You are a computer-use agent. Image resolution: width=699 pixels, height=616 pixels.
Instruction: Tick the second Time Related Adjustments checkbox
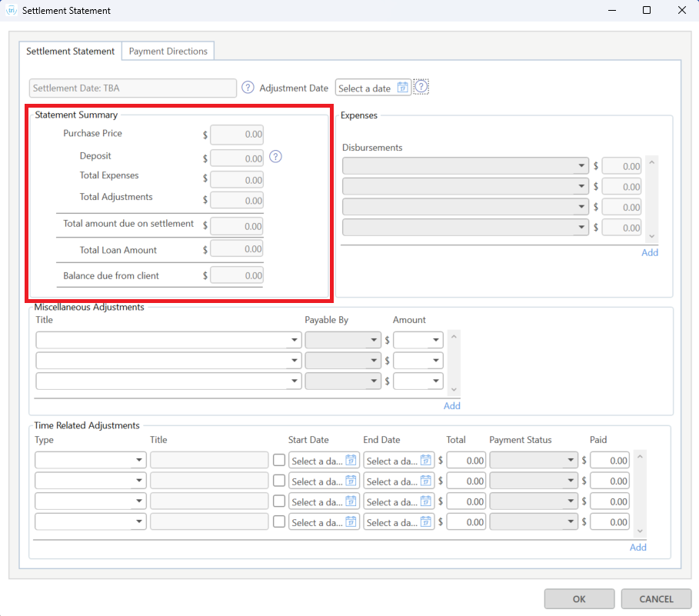point(279,481)
